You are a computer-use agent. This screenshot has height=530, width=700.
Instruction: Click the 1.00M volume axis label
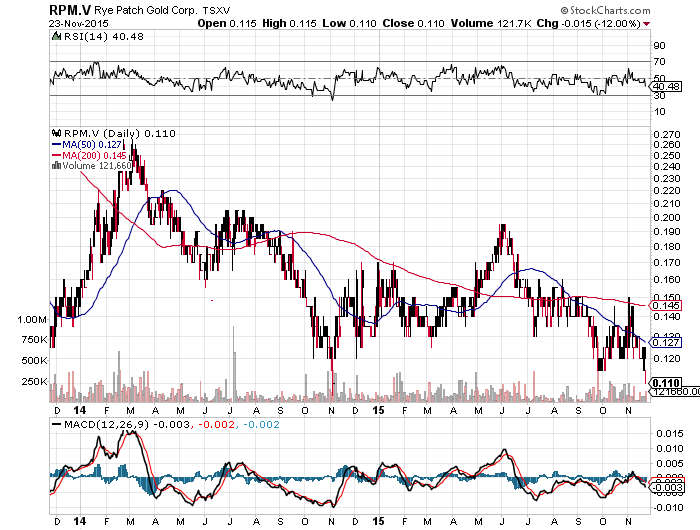pyautogui.click(x=32, y=319)
